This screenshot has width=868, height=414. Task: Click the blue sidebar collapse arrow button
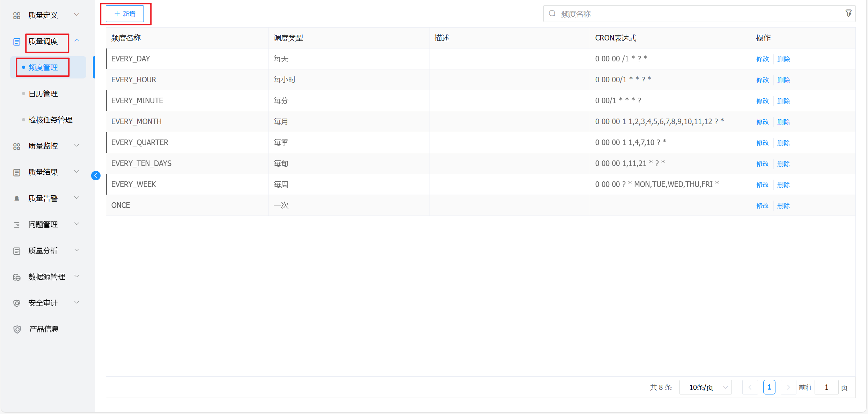point(96,175)
